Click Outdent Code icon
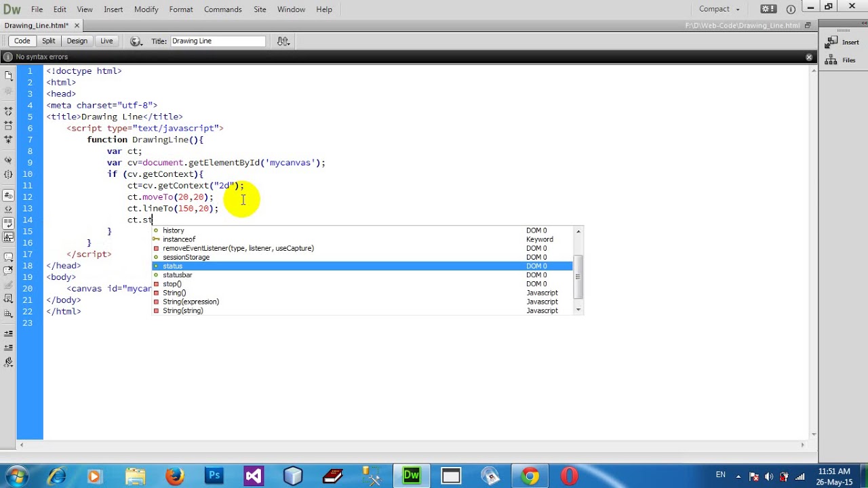The image size is (868, 488). 8,348
